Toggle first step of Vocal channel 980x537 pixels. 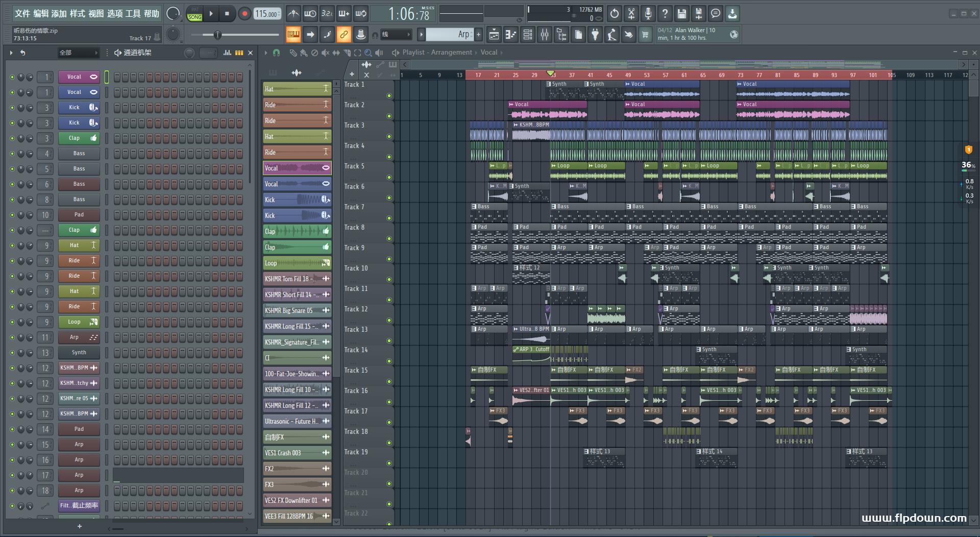(x=117, y=77)
